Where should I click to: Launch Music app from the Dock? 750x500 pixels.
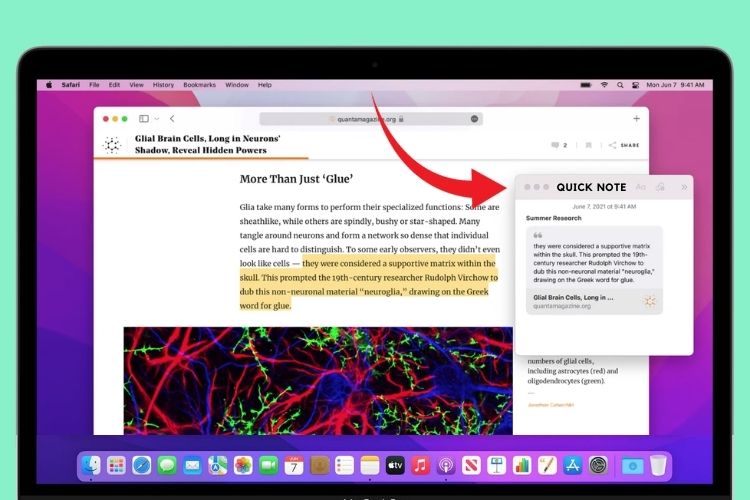click(421, 465)
